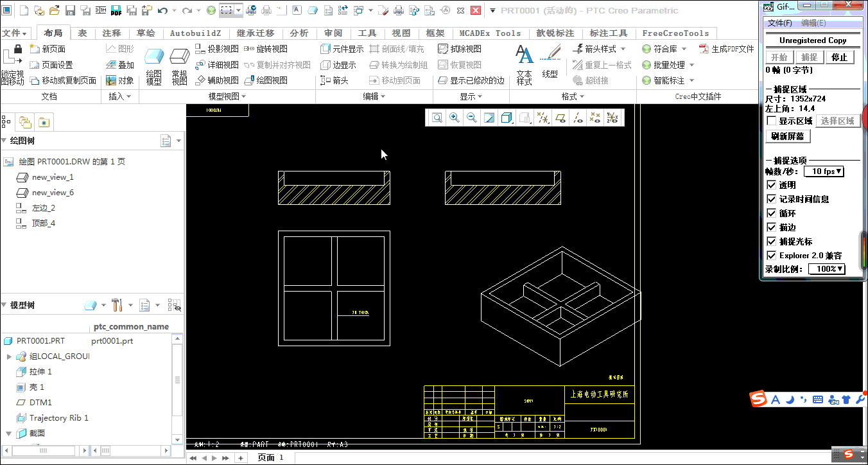Expand the 组LOCAL_GROUP tree node

[9, 356]
